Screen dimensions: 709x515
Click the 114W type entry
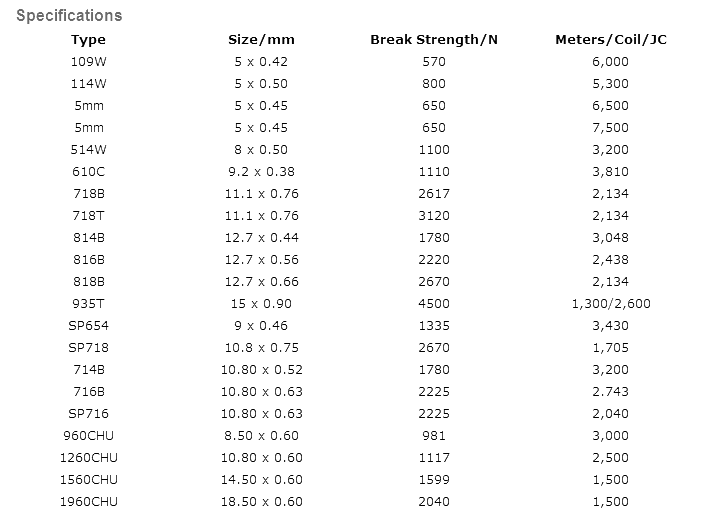89,84
